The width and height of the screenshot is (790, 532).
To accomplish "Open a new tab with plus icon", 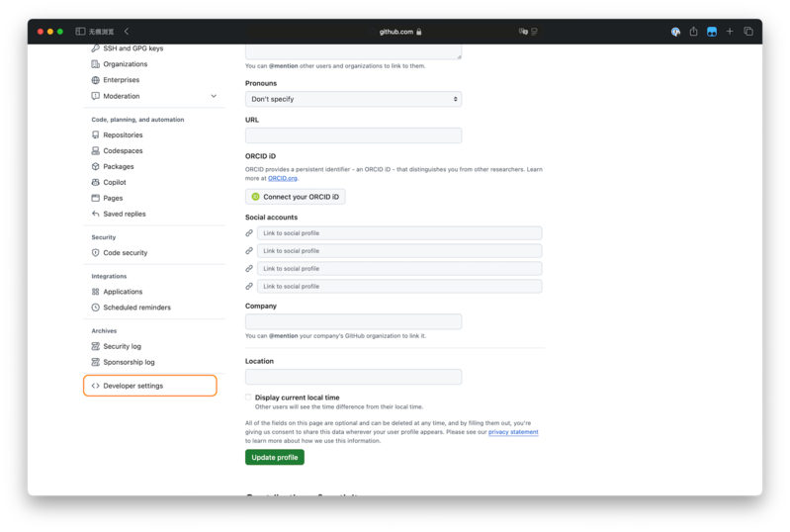I will [x=730, y=32].
